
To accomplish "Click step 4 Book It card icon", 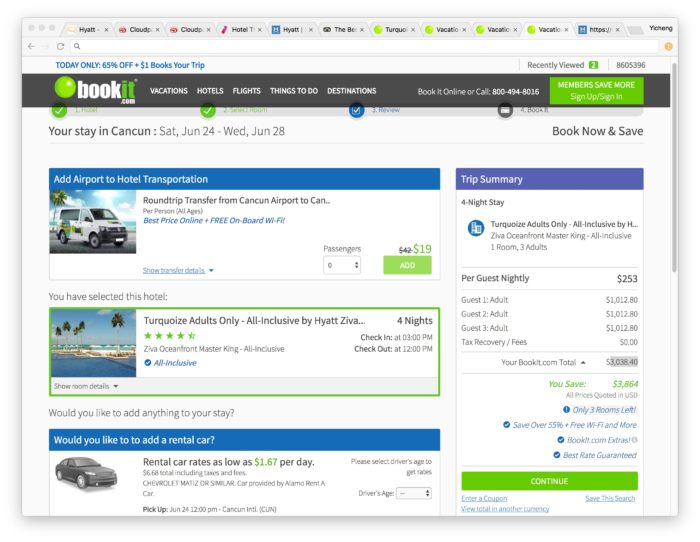I will (x=505, y=110).
